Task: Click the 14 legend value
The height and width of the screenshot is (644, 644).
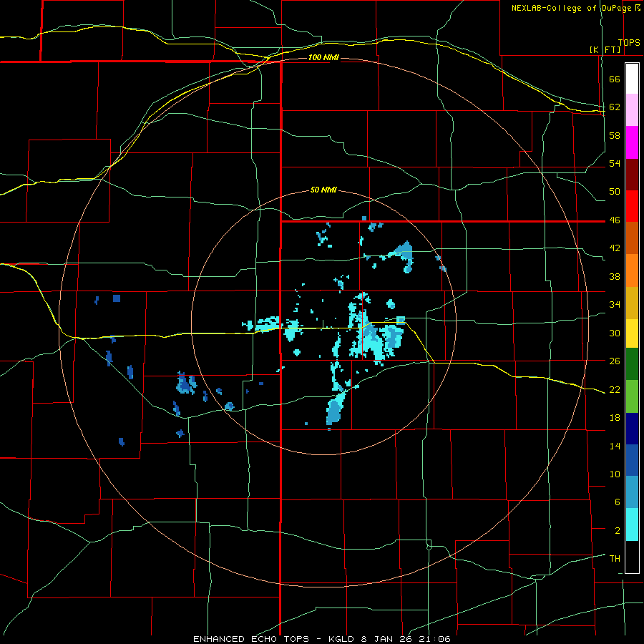Action: [x=615, y=446]
